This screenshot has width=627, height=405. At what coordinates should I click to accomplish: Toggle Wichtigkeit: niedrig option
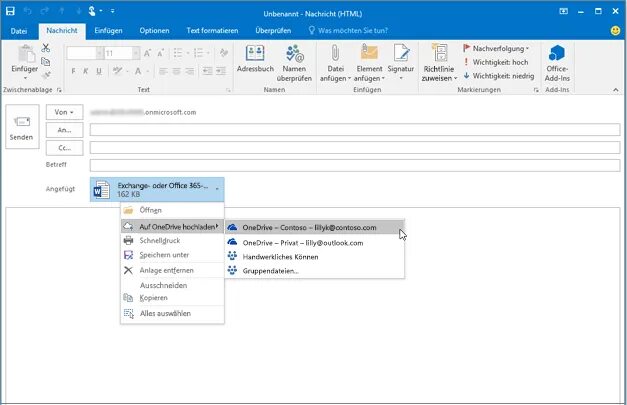499,76
